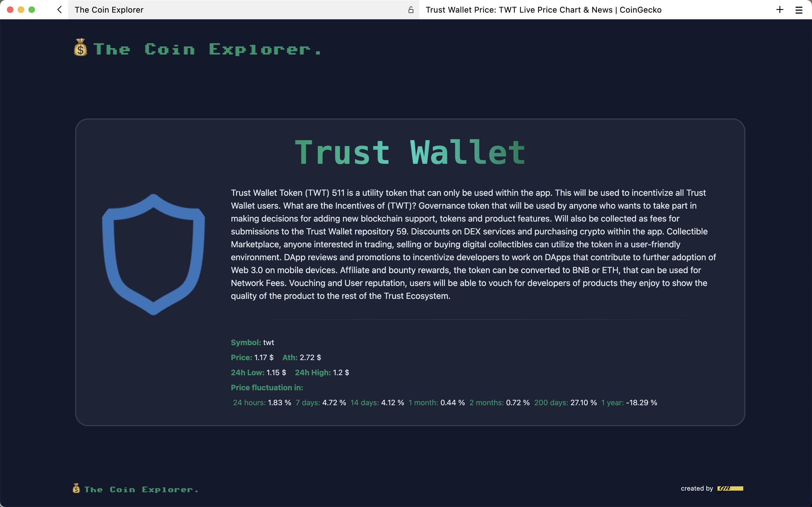Viewport: 812px width, 507px height.
Task: Minimize the window with yellow button
Action: [x=21, y=10]
